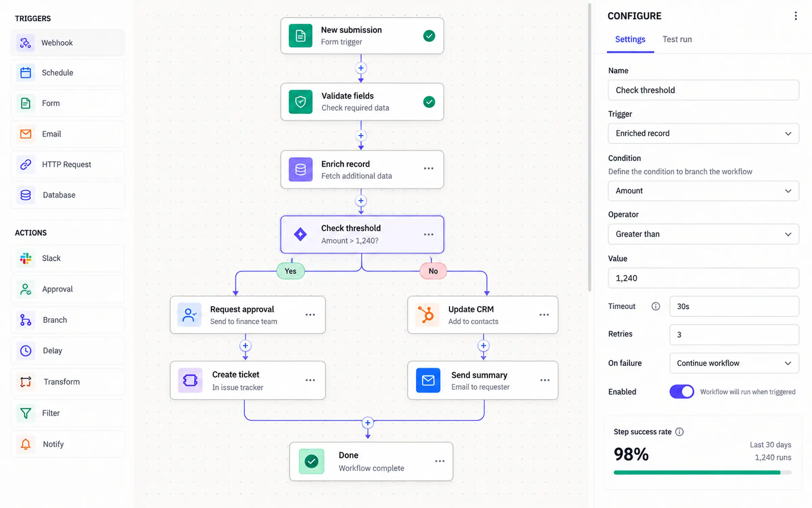The width and height of the screenshot is (812, 508).
Task: Click the Validate fields shield icon
Action: 300,102
